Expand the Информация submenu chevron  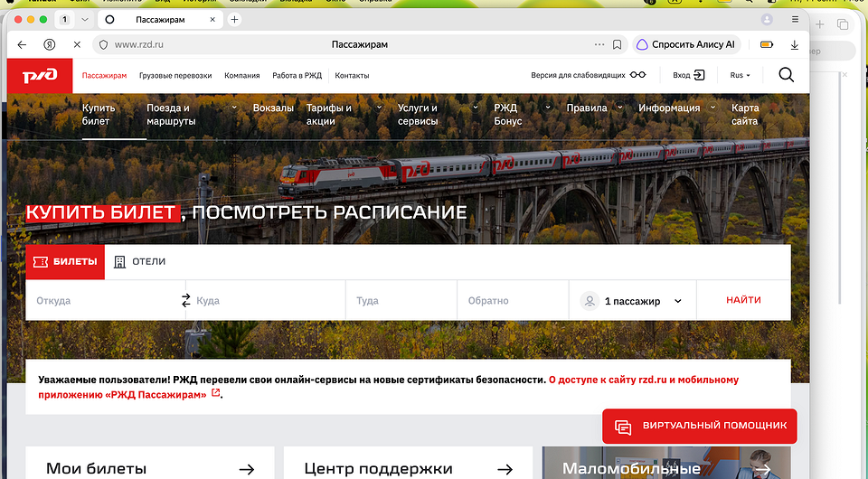click(713, 108)
